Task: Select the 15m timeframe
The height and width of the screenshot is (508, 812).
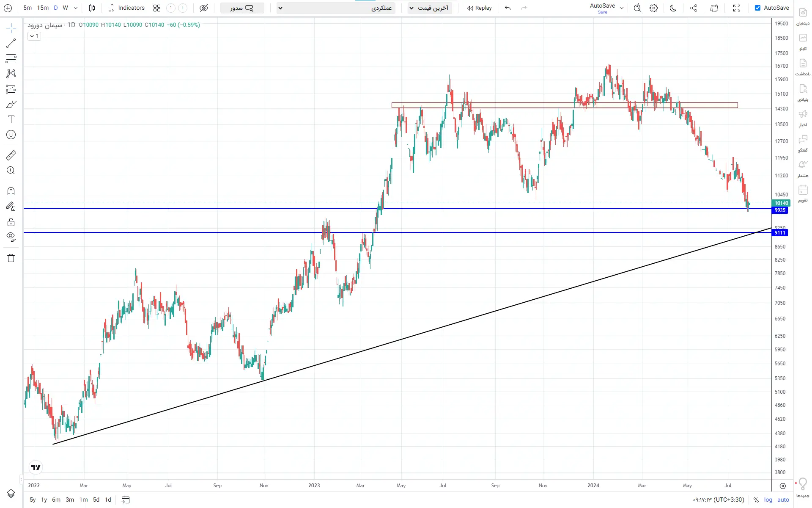Action: [x=43, y=8]
